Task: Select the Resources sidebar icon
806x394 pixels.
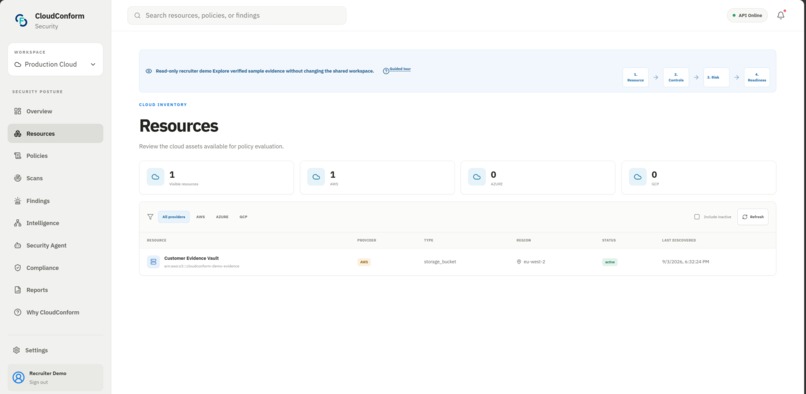Action: tap(17, 134)
